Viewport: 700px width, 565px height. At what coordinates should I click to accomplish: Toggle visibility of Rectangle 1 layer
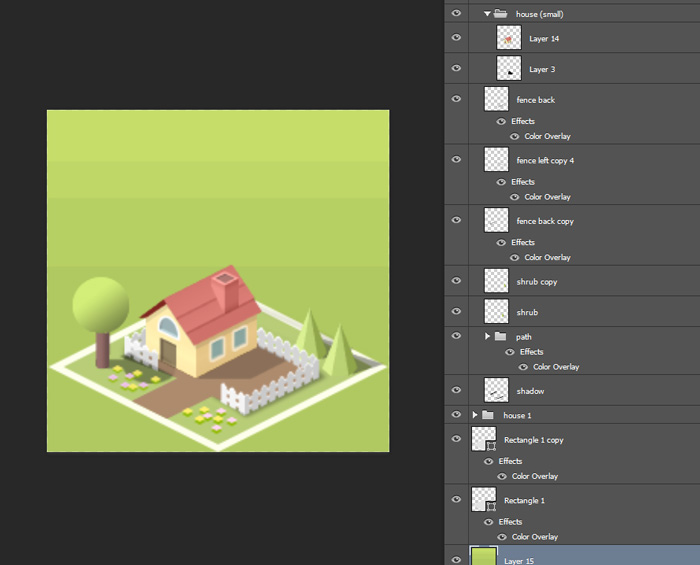pos(456,499)
